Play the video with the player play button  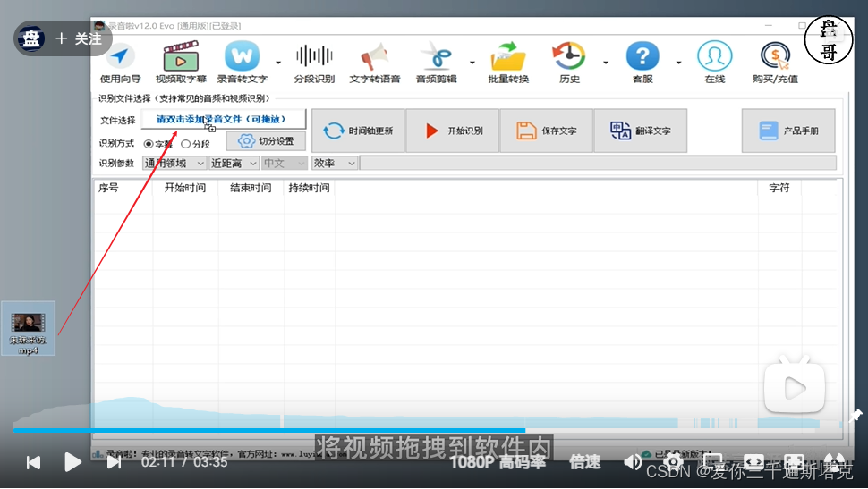pyautogui.click(x=72, y=462)
